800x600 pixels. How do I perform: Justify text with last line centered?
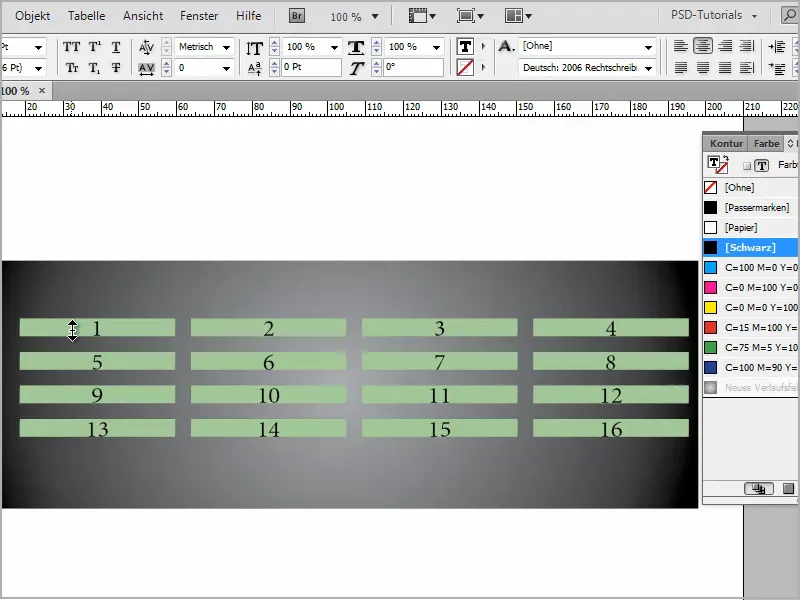[703, 67]
